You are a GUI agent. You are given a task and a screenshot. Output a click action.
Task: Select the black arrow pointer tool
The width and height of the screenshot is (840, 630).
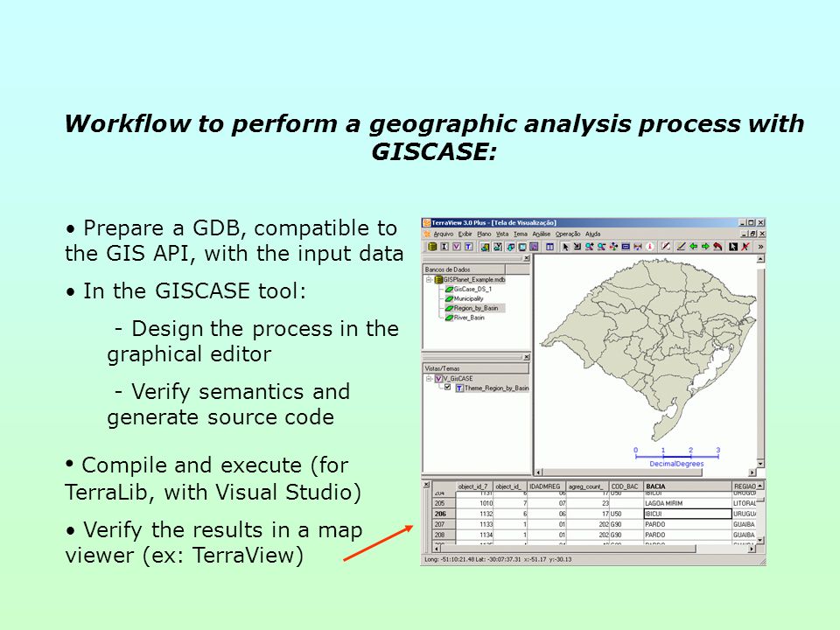point(565,247)
